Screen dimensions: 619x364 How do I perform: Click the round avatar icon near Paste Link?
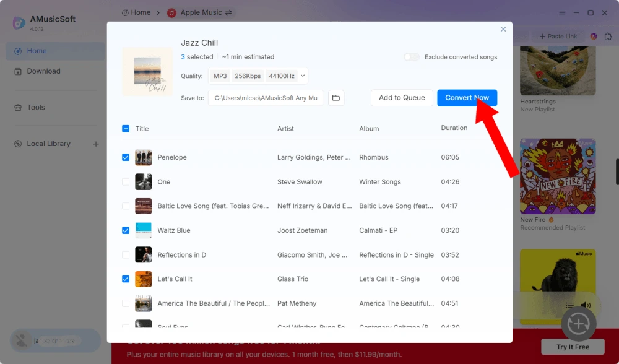[594, 37]
